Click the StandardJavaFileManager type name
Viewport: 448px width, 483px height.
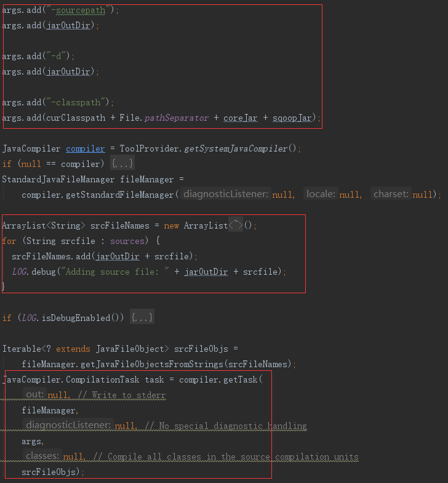(x=58, y=179)
